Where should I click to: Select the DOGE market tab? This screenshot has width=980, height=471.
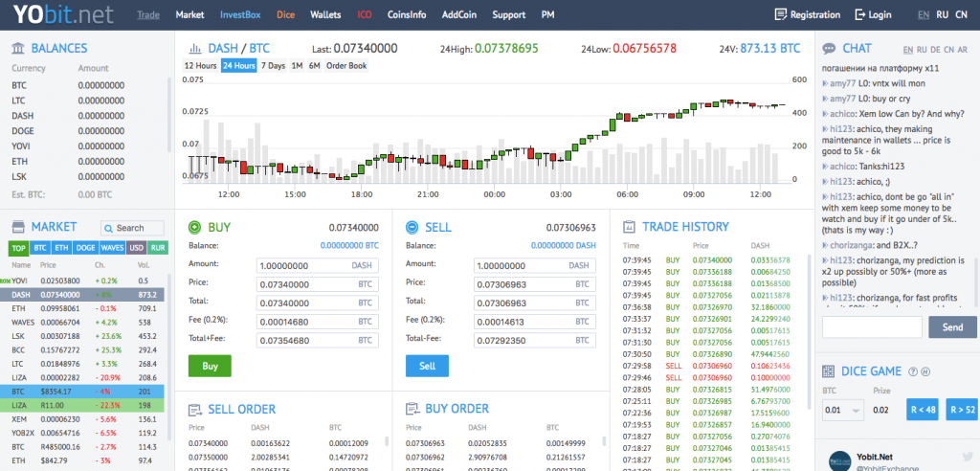[x=85, y=248]
